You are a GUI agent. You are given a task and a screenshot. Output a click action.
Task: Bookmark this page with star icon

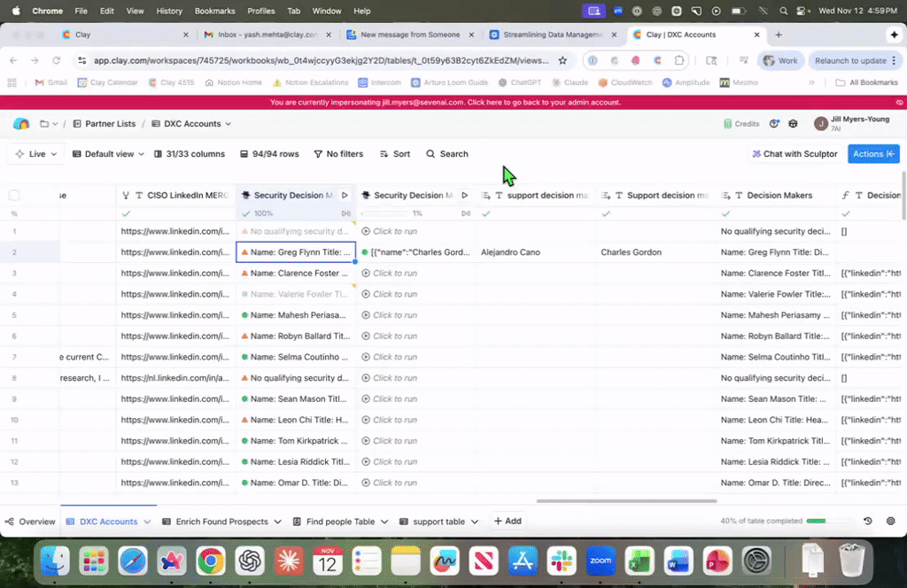562,61
